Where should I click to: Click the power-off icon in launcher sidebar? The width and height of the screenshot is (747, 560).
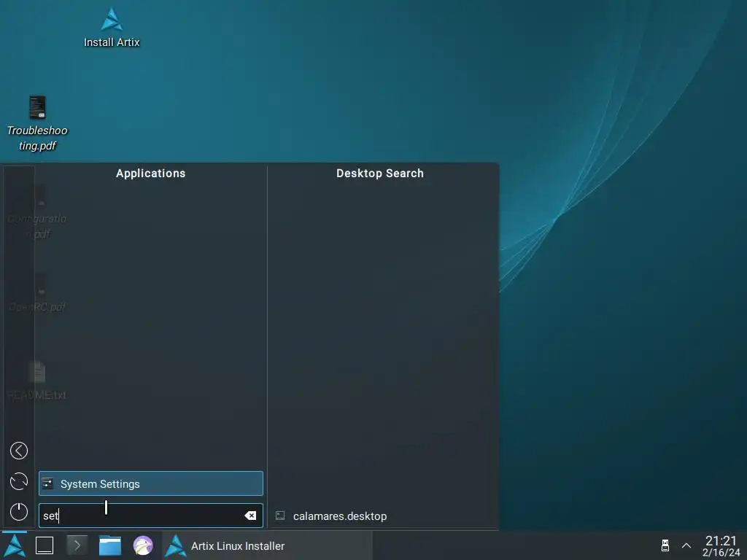[x=18, y=512]
